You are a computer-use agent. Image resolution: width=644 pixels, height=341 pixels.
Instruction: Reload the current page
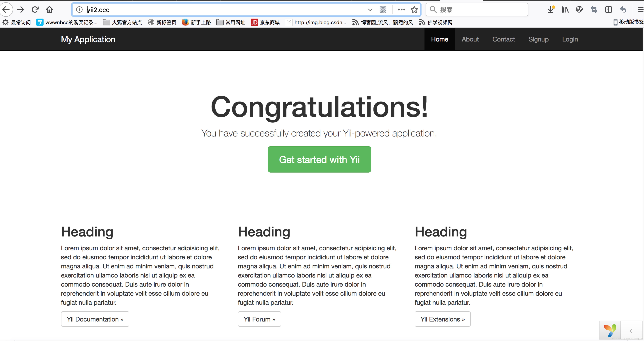[35, 10]
